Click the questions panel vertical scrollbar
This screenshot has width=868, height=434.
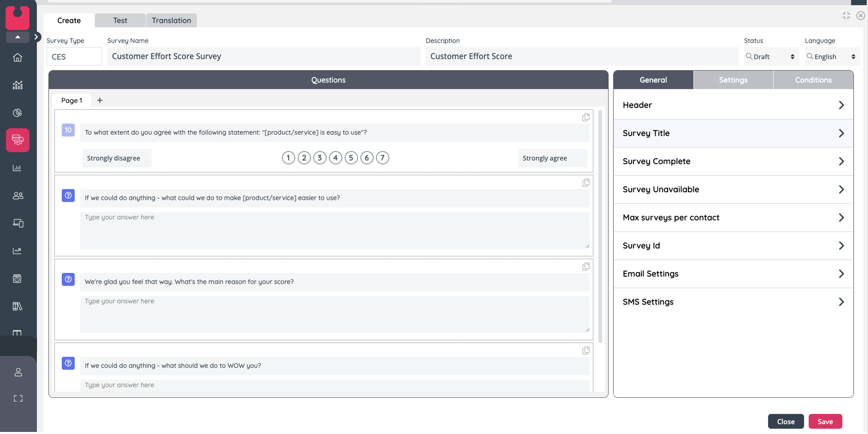(x=600, y=226)
